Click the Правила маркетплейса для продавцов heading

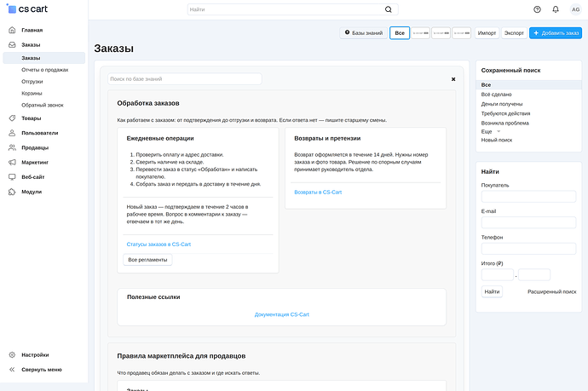(x=182, y=356)
